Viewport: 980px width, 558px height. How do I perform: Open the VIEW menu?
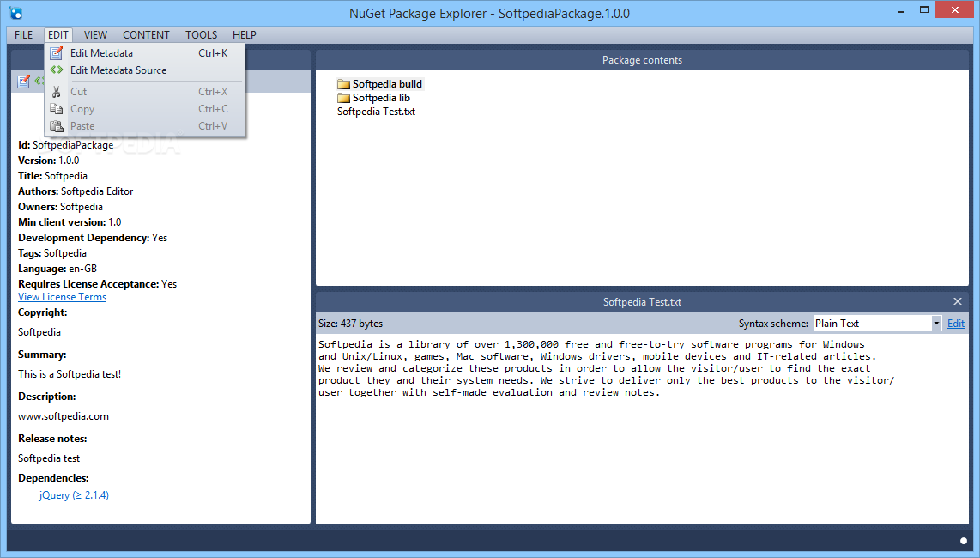pos(95,35)
